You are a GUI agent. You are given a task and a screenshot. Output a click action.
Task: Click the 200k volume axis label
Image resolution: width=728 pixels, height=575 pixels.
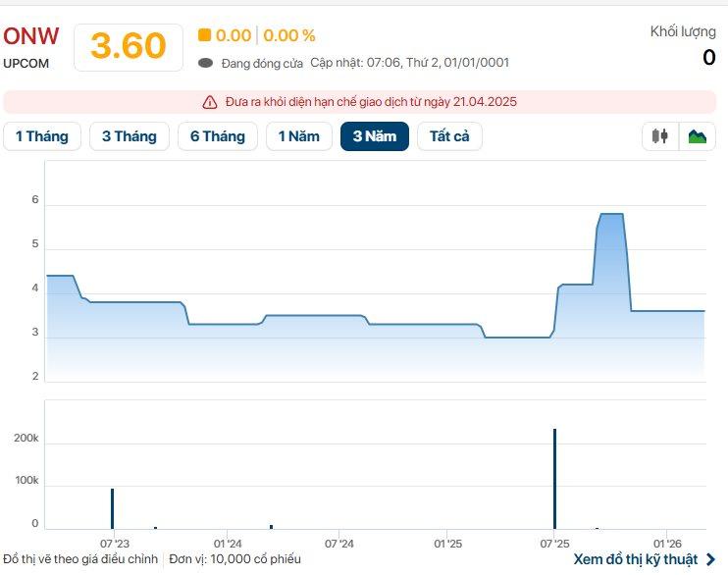pos(26,438)
